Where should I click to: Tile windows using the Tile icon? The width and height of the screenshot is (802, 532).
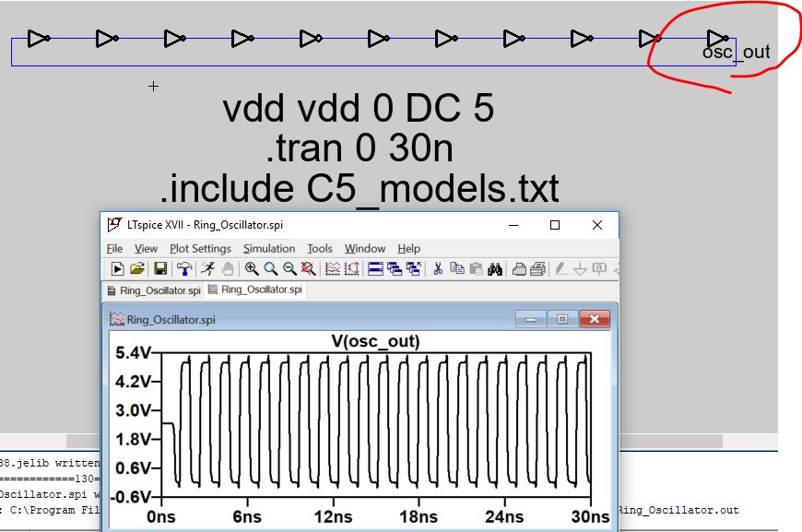coord(375,269)
